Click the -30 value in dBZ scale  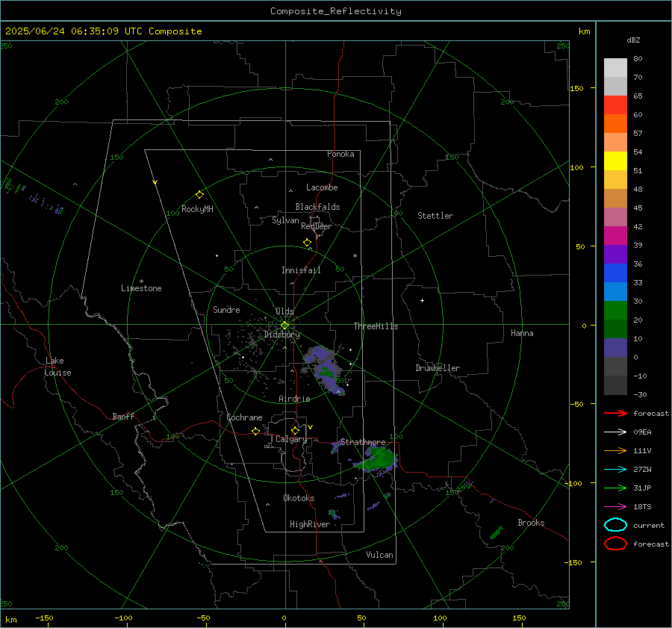pos(640,395)
